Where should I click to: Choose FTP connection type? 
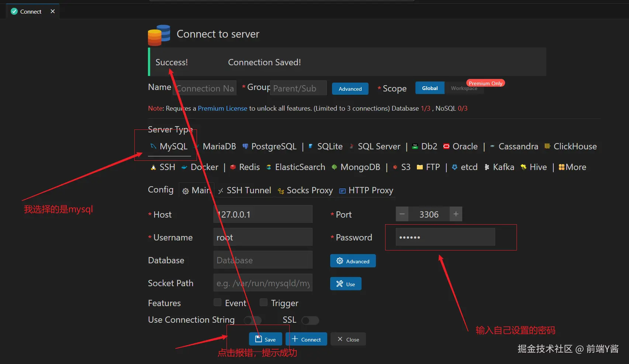(429, 167)
